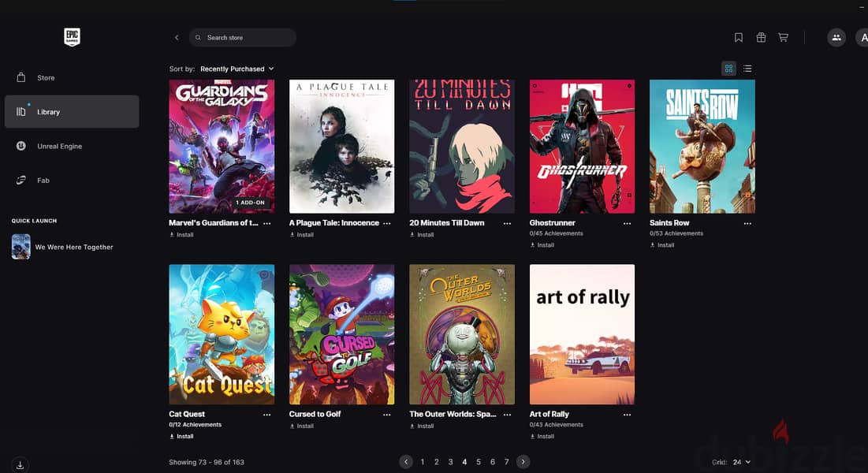The width and height of the screenshot is (868, 473).
Task: Open the Art of Rally cover art
Action: (582, 334)
